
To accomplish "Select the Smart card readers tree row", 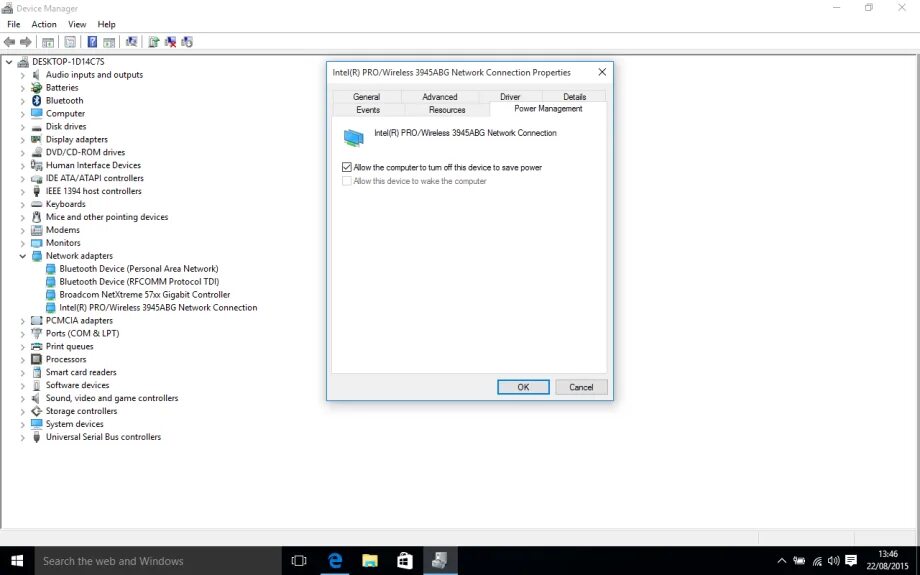I will [81, 372].
